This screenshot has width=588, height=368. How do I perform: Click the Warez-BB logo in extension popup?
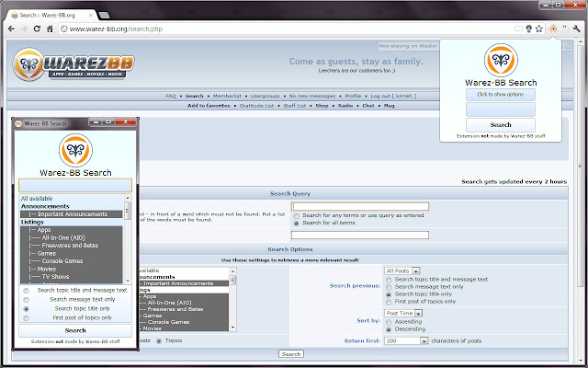pyautogui.click(x=501, y=60)
